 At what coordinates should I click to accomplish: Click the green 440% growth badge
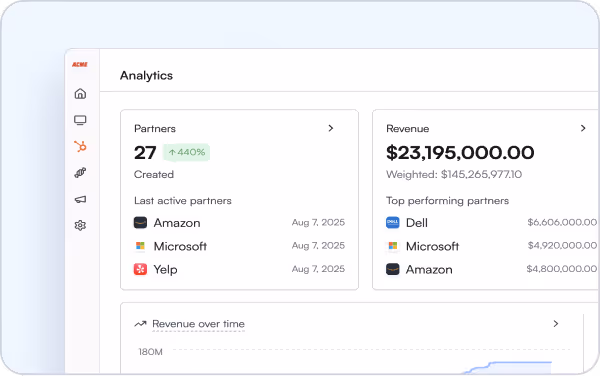click(x=187, y=152)
